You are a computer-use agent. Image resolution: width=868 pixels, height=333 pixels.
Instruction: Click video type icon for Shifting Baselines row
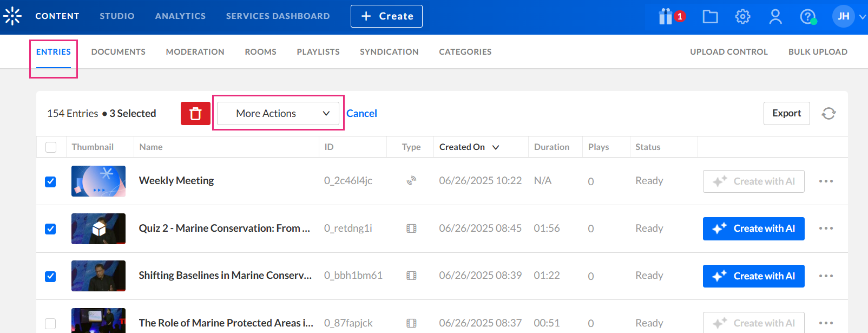[x=411, y=276]
